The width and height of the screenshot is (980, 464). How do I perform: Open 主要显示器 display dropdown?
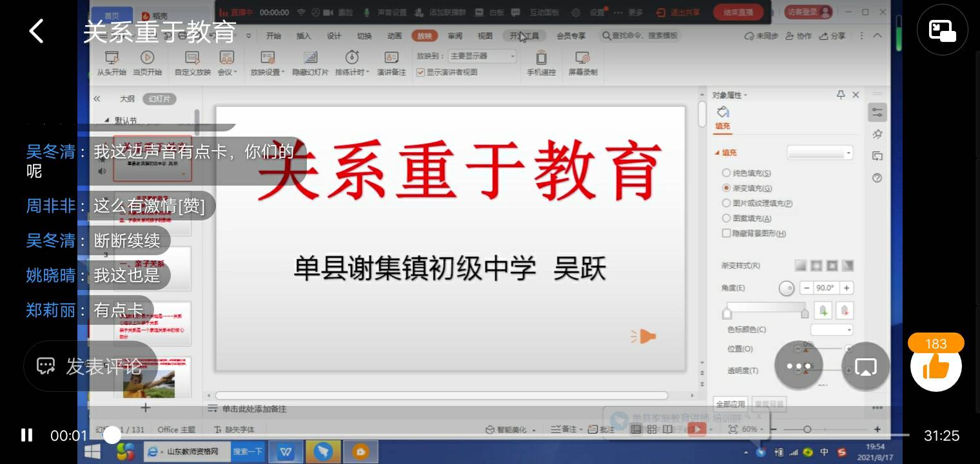[x=482, y=56]
